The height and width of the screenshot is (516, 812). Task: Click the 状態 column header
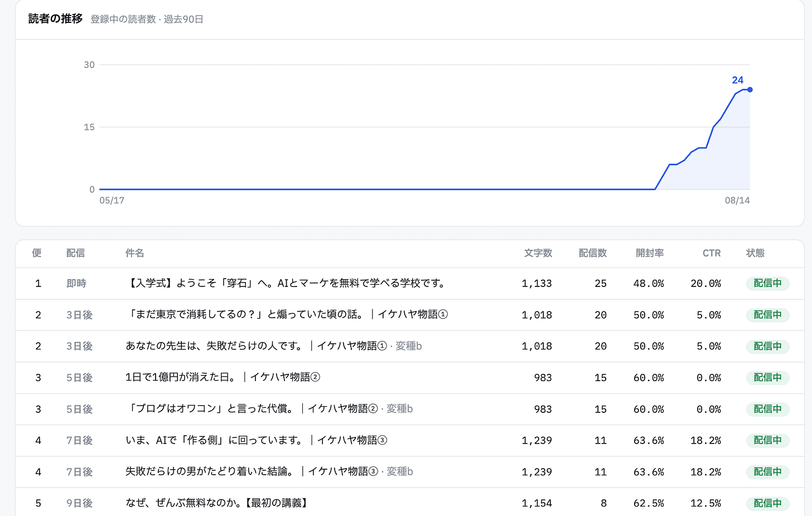click(x=755, y=253)
